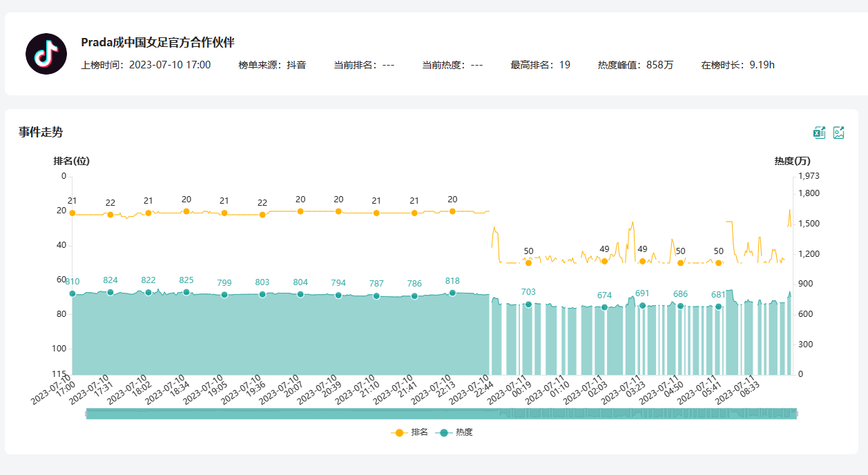
Task: Toggle the 排名 series in legend
Action: click(x=410, y=432)
